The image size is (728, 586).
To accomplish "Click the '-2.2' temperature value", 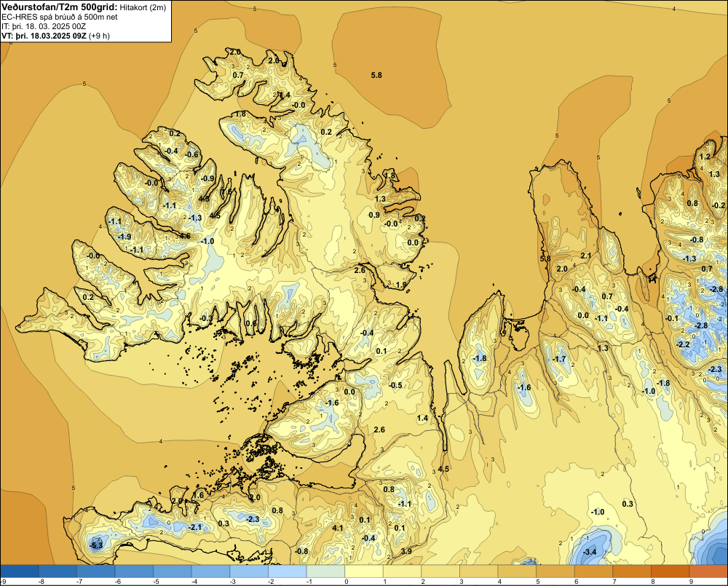I will 683,344.
